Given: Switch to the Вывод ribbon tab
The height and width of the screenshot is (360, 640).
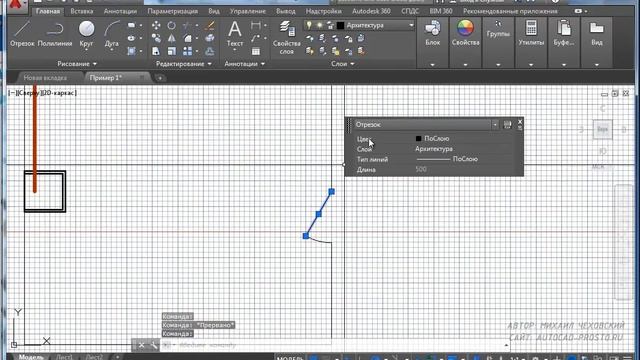Looking at the screenshot, I should pyautogui.click(x=286, y=11).
